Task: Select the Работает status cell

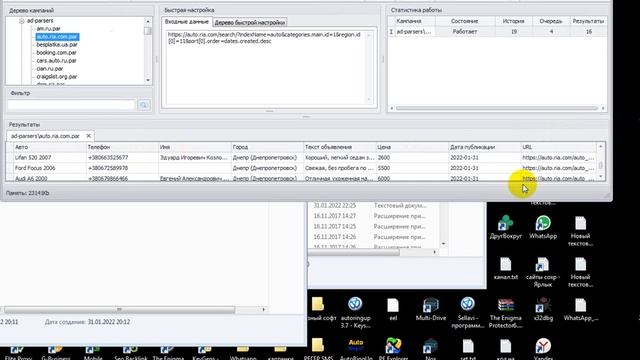Action: [x=464, y=31]
